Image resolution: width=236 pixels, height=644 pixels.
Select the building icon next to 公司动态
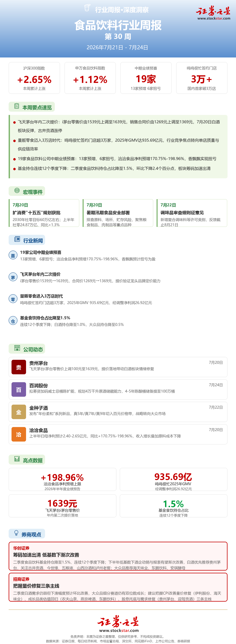(x=17, y=348)
